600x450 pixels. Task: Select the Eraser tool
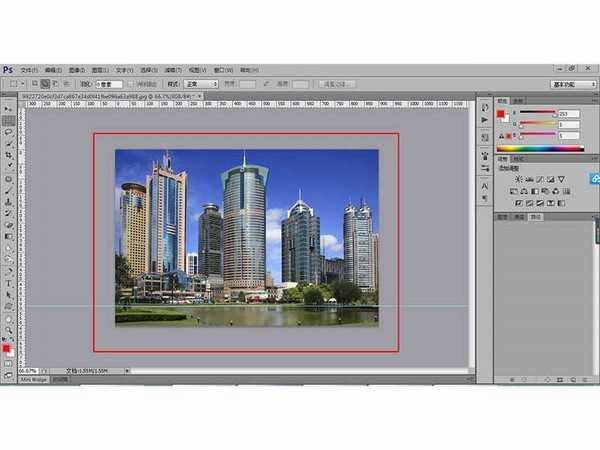(9, 223)
